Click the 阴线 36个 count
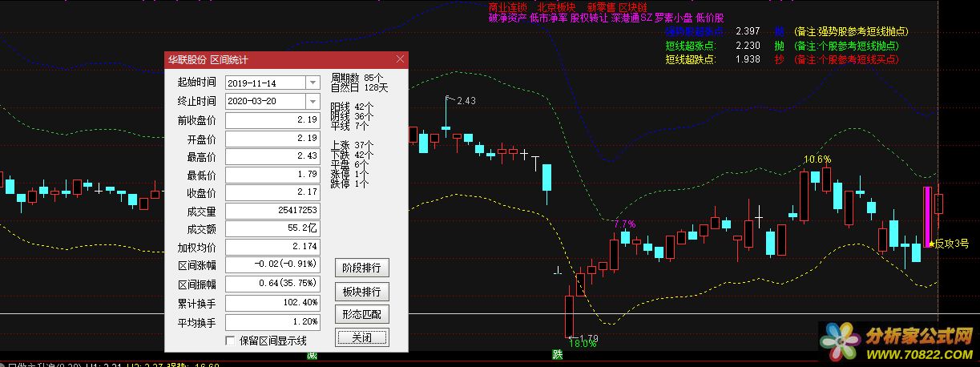This screenshot has height=367, width=980. pos(352,116)
